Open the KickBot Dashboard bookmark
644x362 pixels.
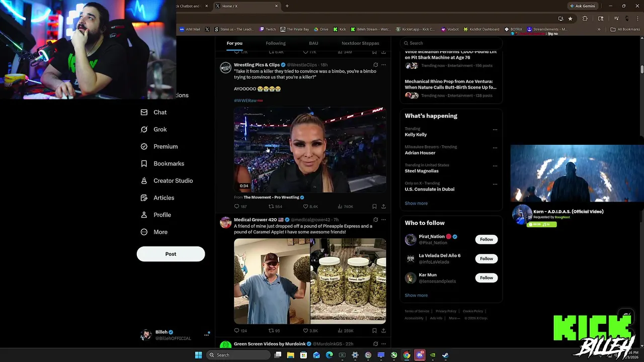coord(481,29)
